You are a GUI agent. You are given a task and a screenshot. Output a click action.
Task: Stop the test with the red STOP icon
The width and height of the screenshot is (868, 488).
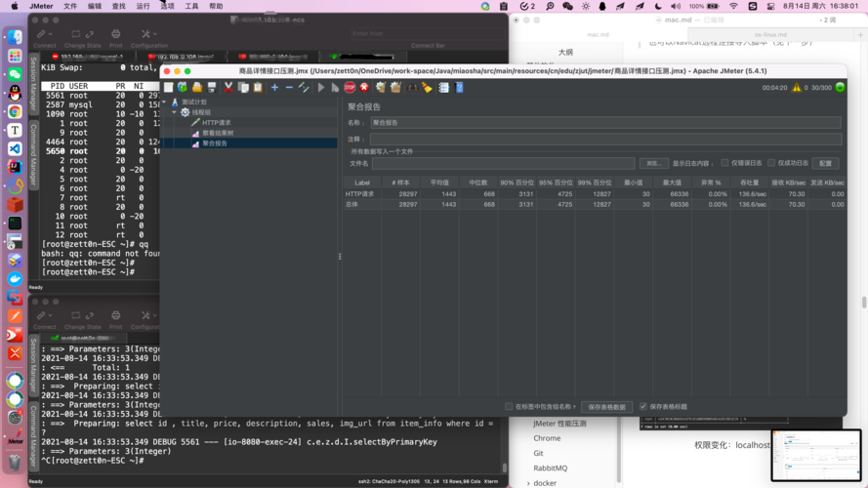(x=350, y=88)
